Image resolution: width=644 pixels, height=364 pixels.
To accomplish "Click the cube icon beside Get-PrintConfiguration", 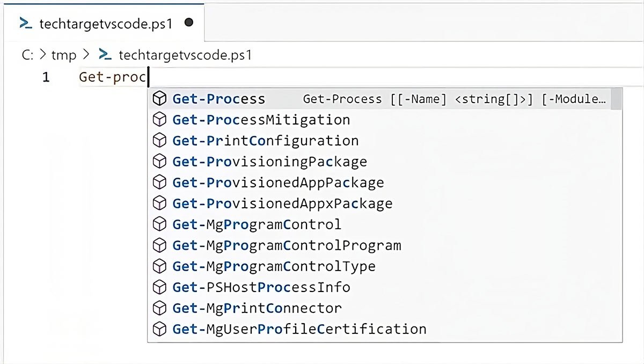I will [159, 141].
